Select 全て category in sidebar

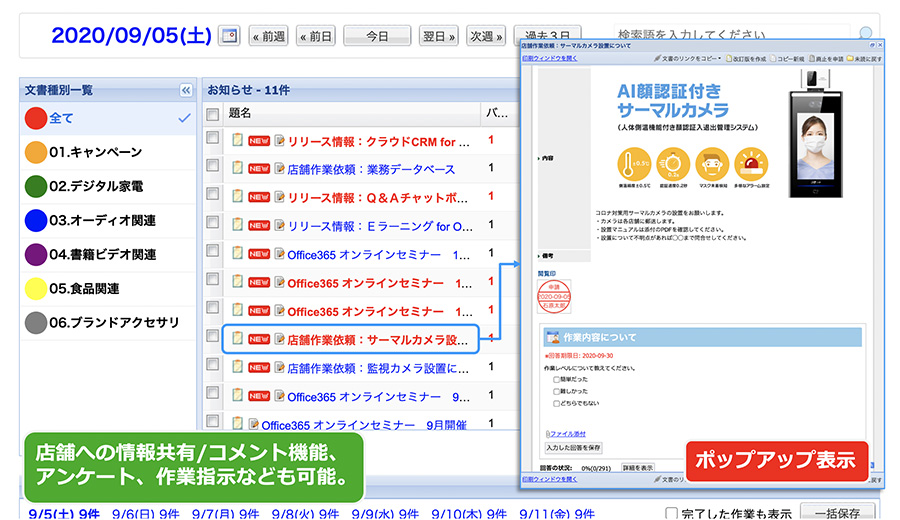[108, 118]
